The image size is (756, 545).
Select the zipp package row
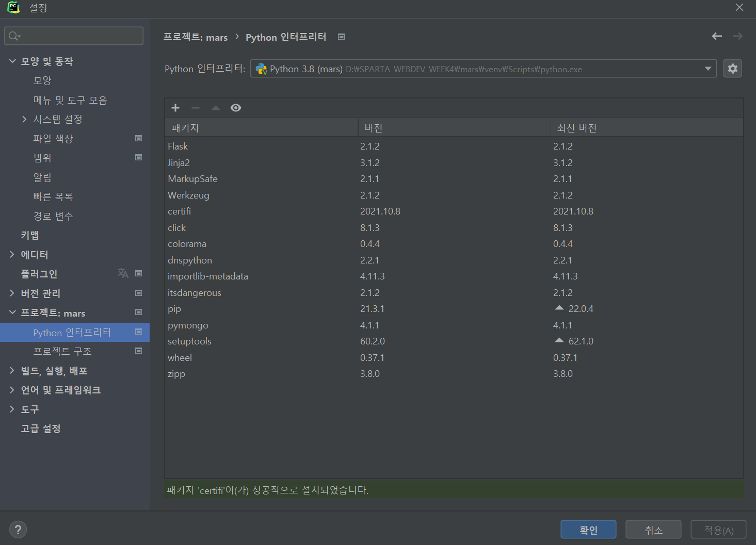454,374
